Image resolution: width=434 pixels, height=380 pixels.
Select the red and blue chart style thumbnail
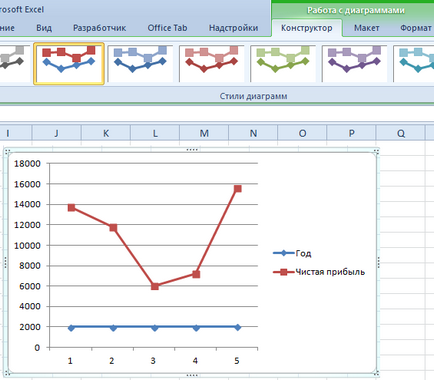69,63
